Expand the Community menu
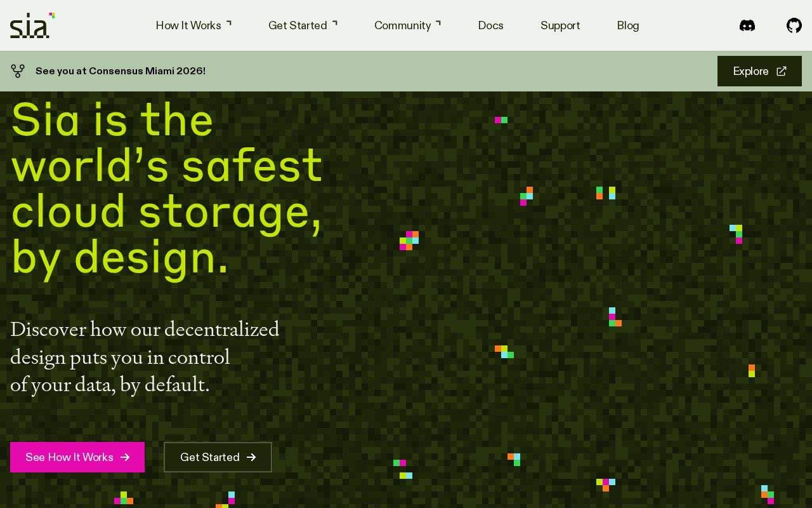 tap(407, 25)
